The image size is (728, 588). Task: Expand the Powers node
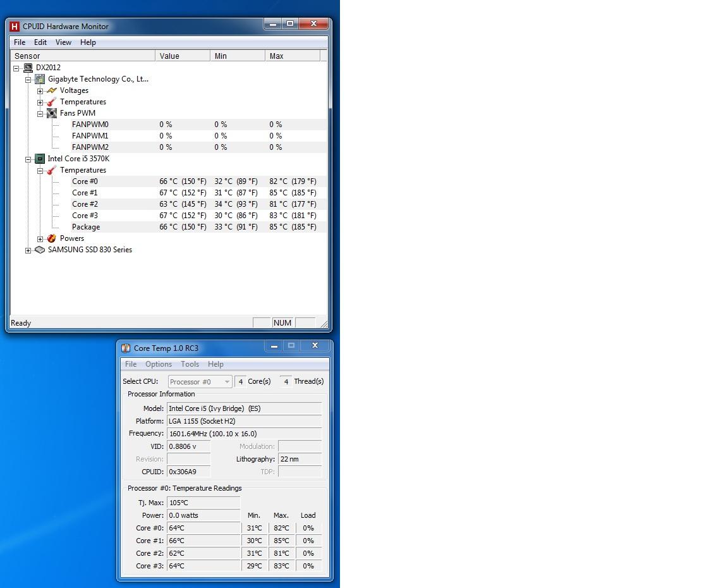pyautogui.click(x=40, y=239)
